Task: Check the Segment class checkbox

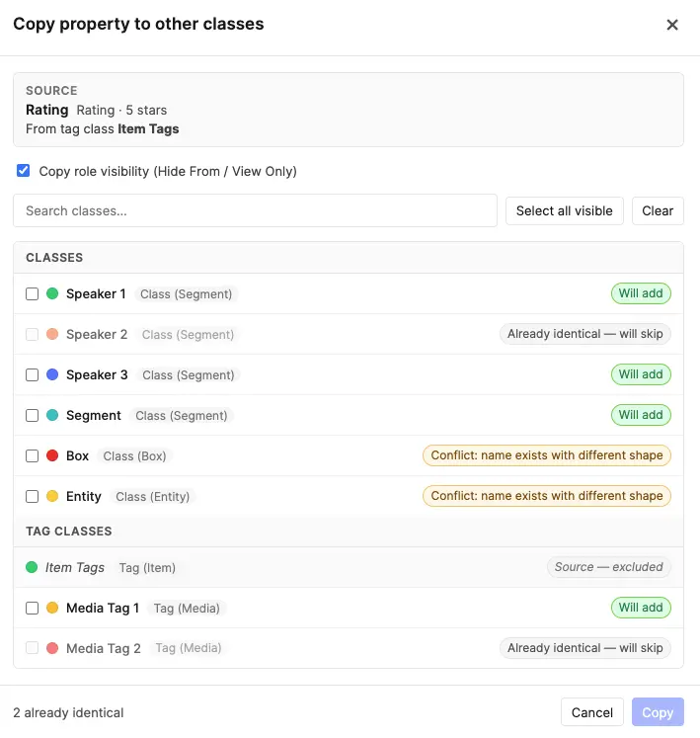Action: pos(32,416)
